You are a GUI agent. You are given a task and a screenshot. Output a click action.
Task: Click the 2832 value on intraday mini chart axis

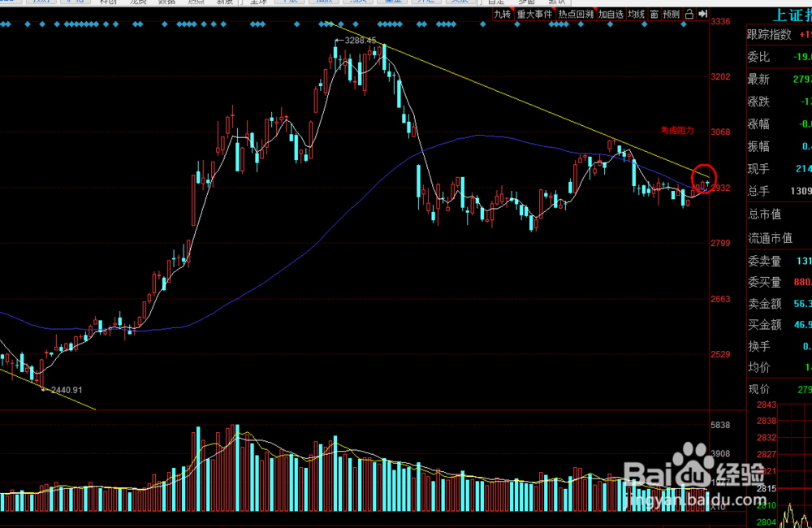click(767, 438)
